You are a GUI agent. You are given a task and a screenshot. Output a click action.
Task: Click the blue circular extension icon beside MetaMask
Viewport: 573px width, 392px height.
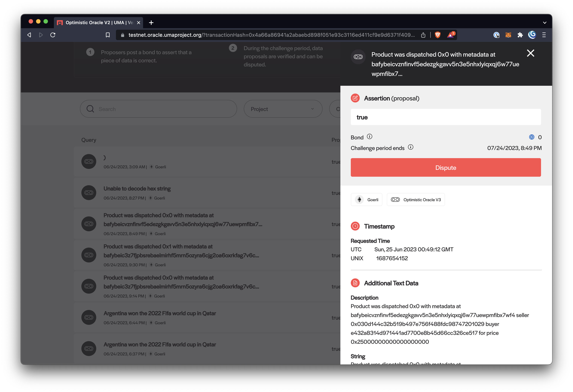496,35
